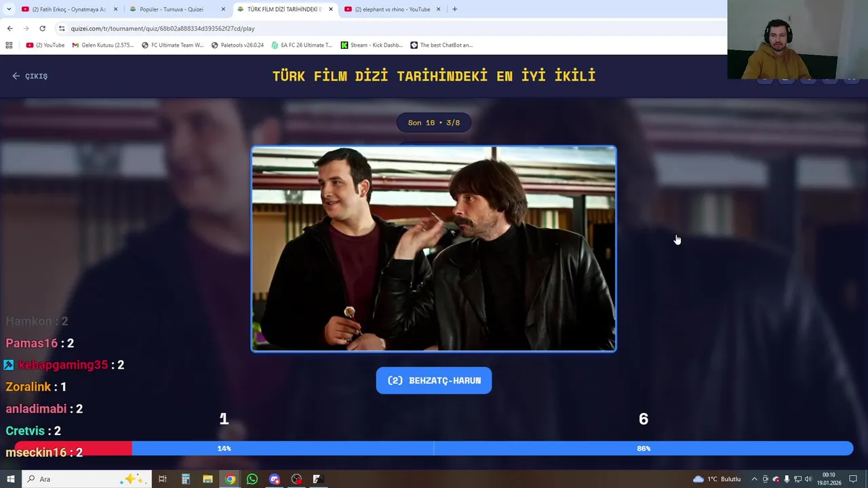The width and height of the screenshot is (868, 488).
Task: Open The best ChatBot bookmark
Action: [441, 45]
